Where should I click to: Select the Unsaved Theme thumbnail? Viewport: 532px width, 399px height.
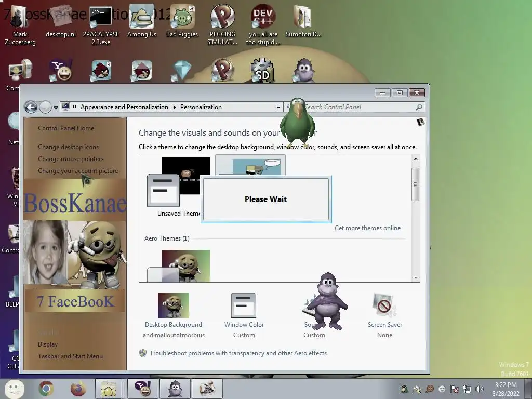point(179,187)
